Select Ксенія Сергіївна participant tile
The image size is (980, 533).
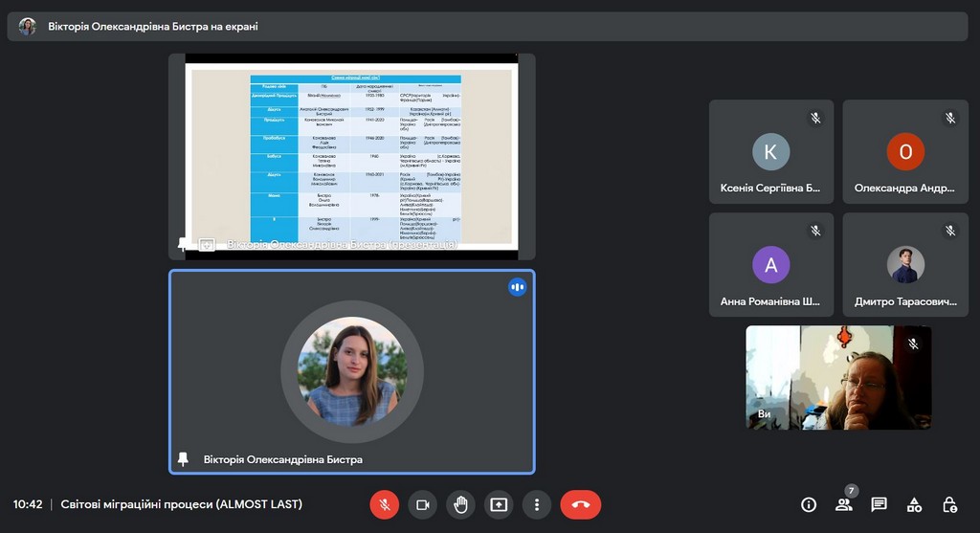point(770,151)
